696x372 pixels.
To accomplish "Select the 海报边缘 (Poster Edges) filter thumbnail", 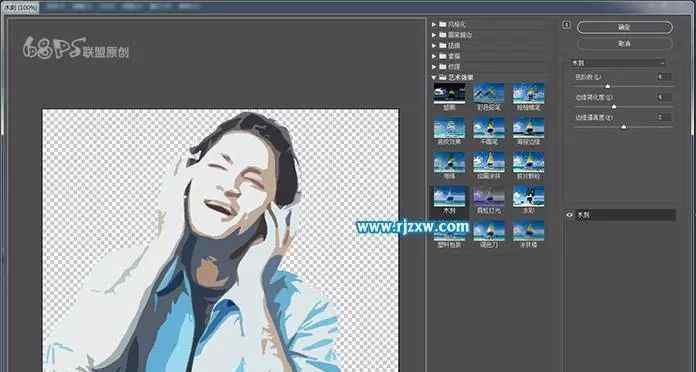I will click(x=528, y=128).
